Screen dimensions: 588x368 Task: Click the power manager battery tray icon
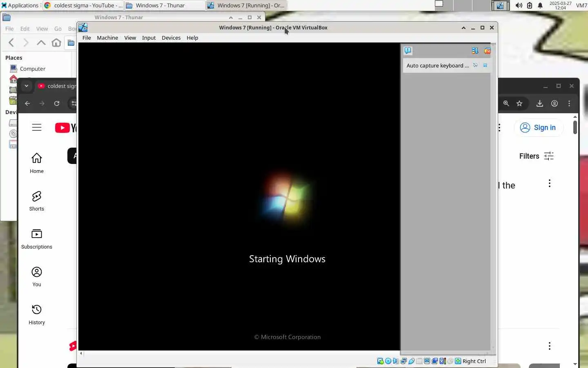point(530,5)
